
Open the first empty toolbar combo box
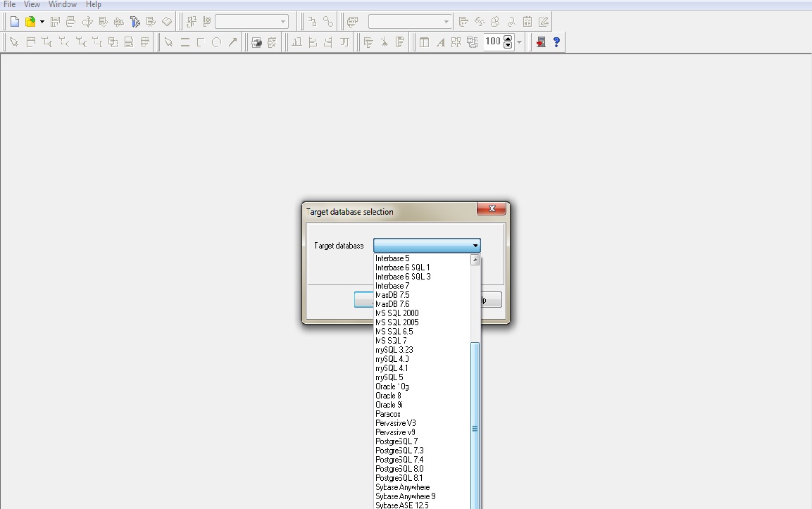click(251, 22)
